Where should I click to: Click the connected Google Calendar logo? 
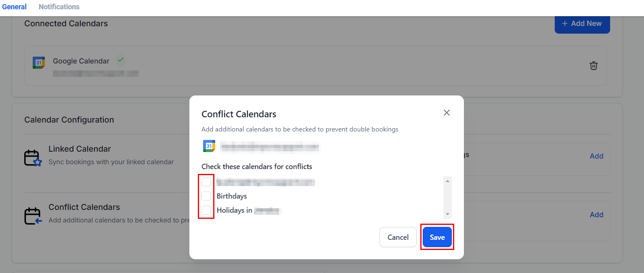coord(39,63)
